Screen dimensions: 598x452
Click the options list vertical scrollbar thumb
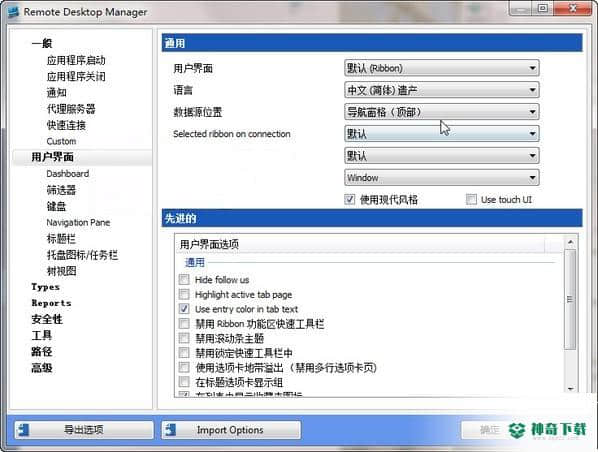pyautogui.click(x=571, y=299)
